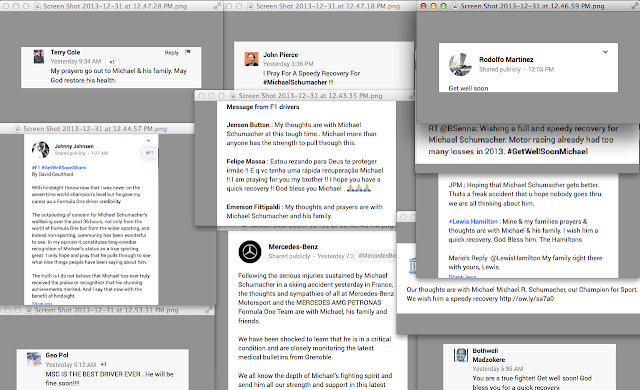The height and width of the screenshot is (390, 640).
Task: Click John Pierce's profile photo
Action: pyautogui.click(x=251, y=59)
